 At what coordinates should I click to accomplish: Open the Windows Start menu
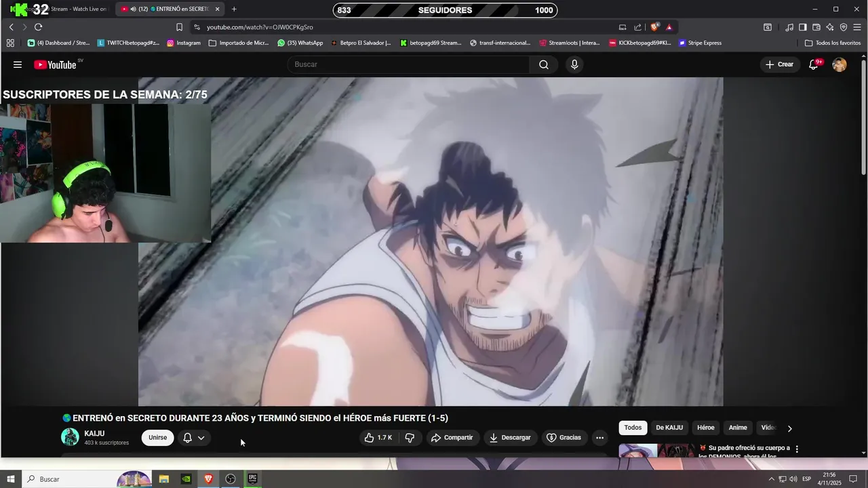(11, 479)
